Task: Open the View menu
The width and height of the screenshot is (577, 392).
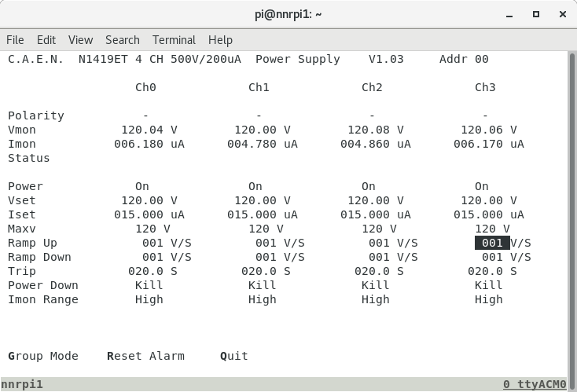Action: pyautogui.click(x=80, y=40)
